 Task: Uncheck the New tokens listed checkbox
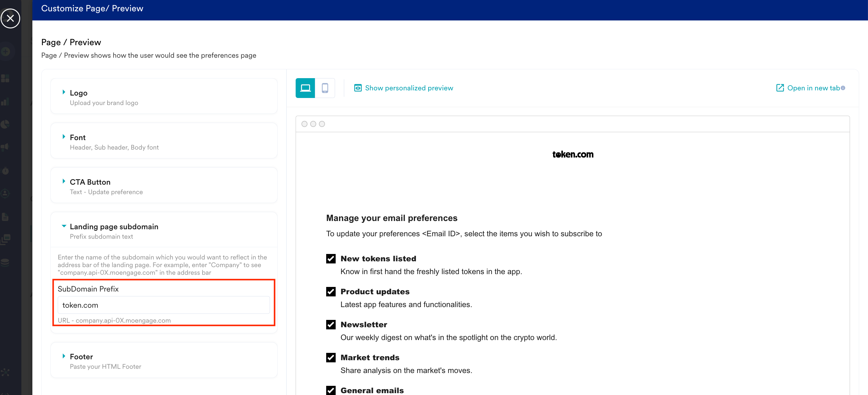click(330, 259)
